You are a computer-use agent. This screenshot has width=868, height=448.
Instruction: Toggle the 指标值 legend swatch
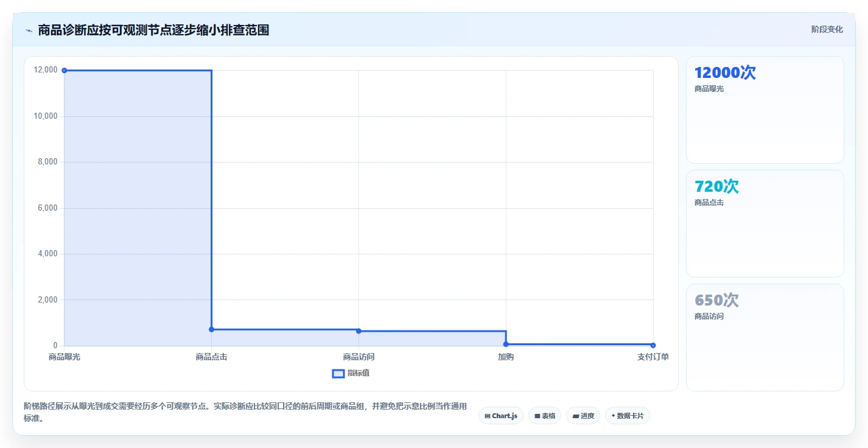click(338, 373)
